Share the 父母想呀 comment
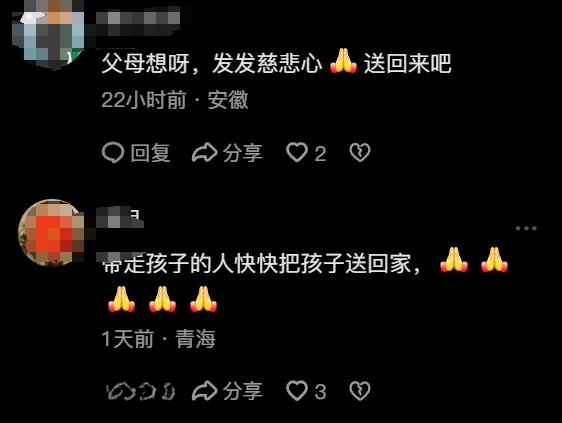 228,153
